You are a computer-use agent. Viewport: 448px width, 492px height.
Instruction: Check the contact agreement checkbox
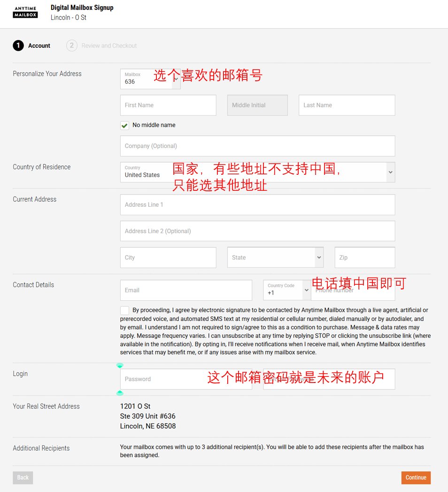pos(124,310)
